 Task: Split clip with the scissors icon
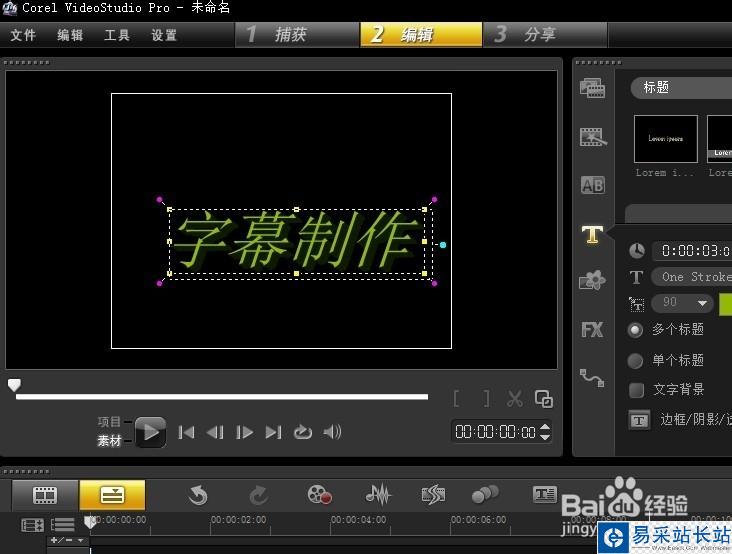point(514,399)
